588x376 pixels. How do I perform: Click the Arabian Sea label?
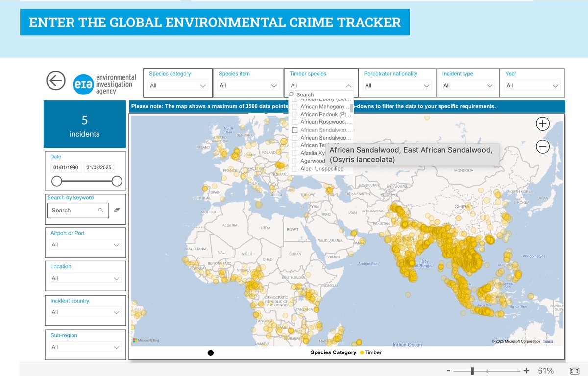coord(367,263)
